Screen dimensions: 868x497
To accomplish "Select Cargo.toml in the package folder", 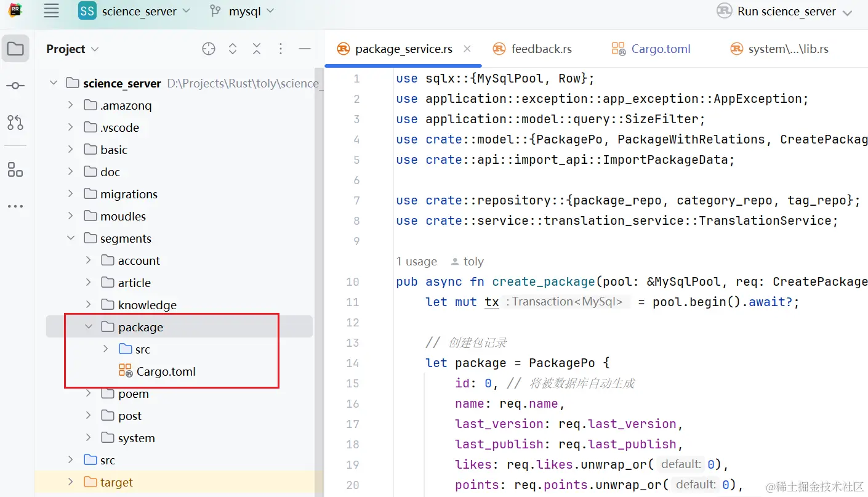I will point(166,371).
